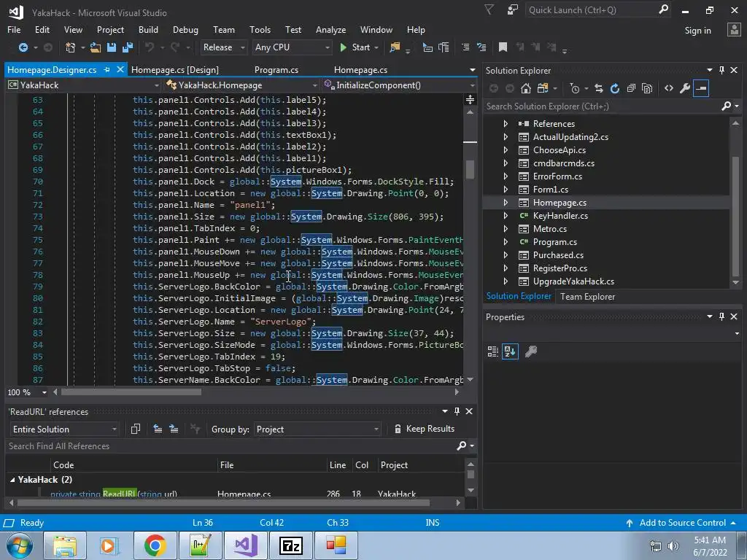The image size is (747, 560).
Task: Click the Pending Changes Filter clock icon
Action: 575,88
